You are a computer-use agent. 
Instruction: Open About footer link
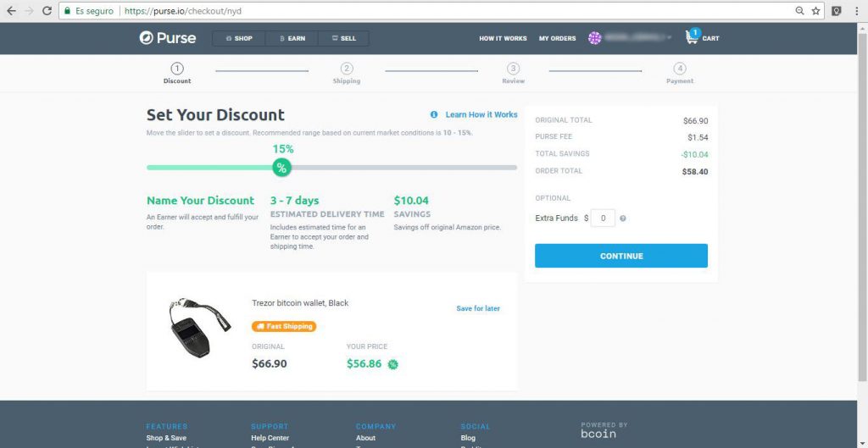pos(365,438)
